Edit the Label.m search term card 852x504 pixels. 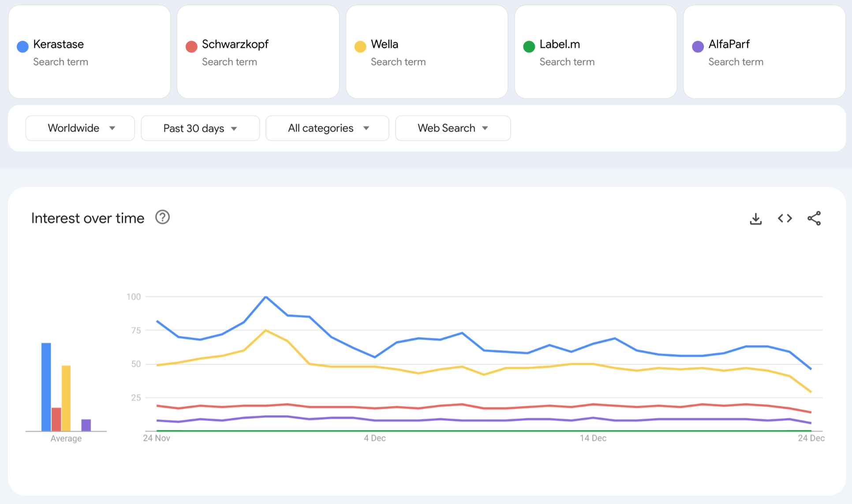(596, 52)
